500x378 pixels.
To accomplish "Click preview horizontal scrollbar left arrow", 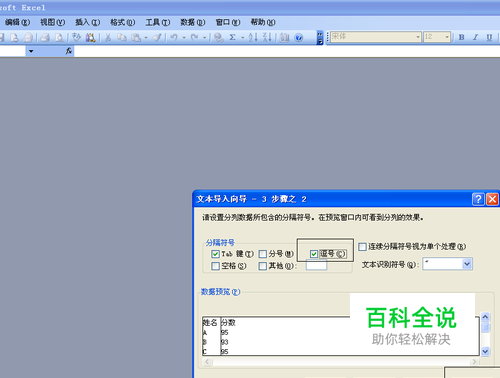I will click(207, 362).
